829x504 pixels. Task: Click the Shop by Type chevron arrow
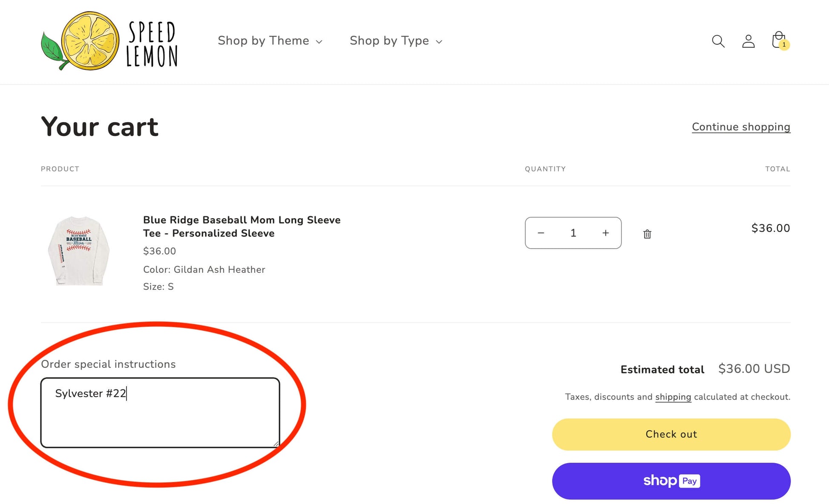click(439, 42)
